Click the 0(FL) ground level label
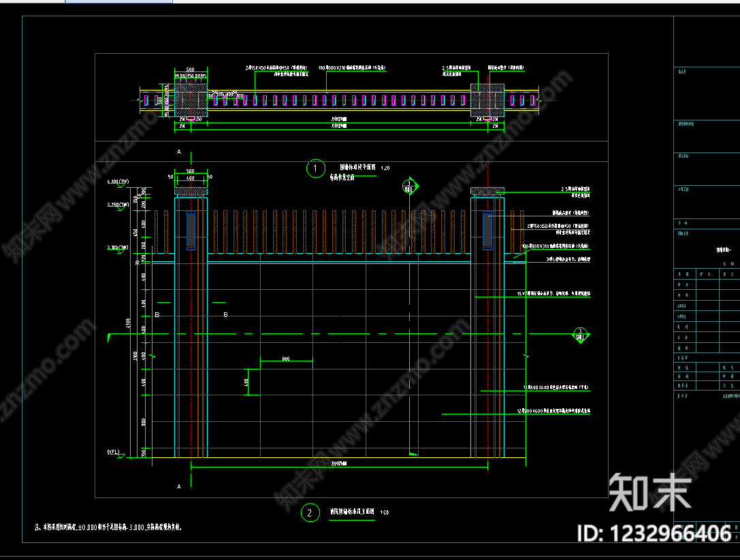Screen dimensions: 740x560 click(113, 452)
